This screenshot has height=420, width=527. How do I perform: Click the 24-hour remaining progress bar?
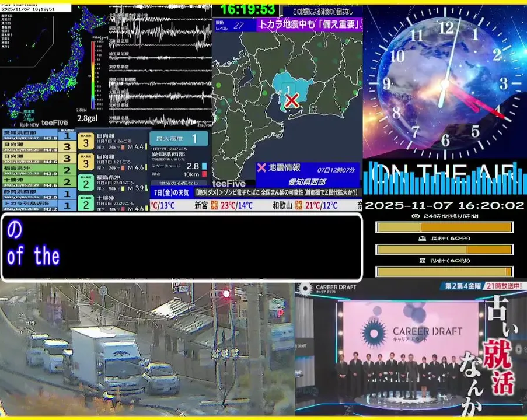point(444,227)
